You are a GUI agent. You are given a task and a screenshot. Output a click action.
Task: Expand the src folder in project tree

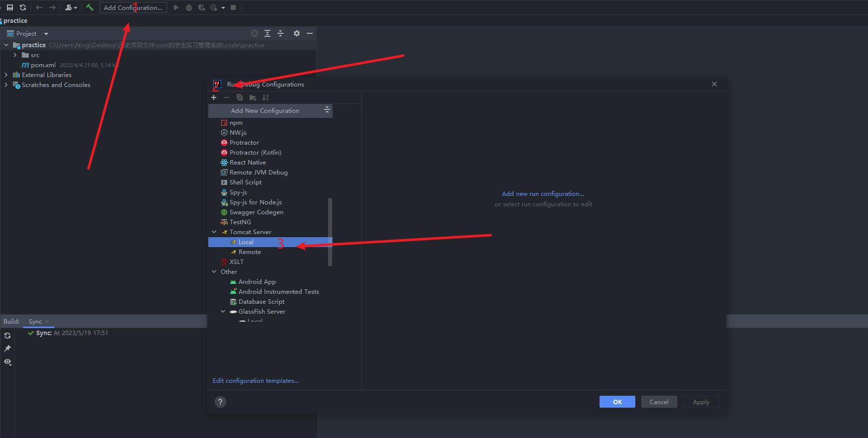(x=15, y=55)
